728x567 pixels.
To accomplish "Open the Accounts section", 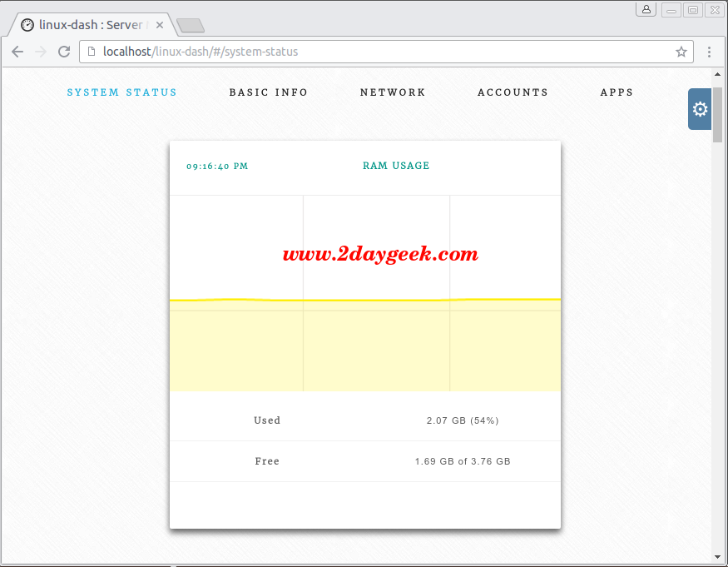I will pos(513,92).
